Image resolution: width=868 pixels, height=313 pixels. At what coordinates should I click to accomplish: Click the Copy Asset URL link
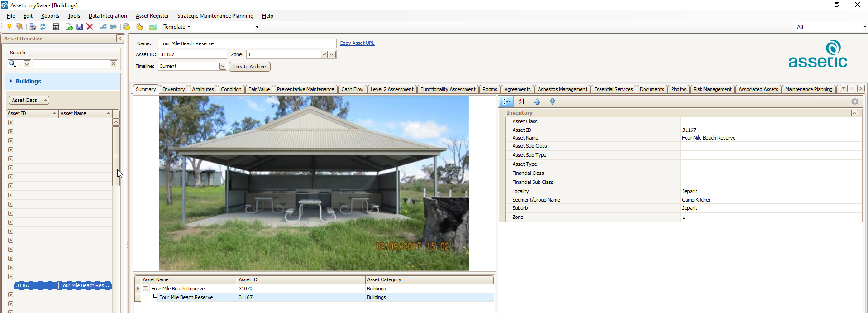tap(357, 43)
